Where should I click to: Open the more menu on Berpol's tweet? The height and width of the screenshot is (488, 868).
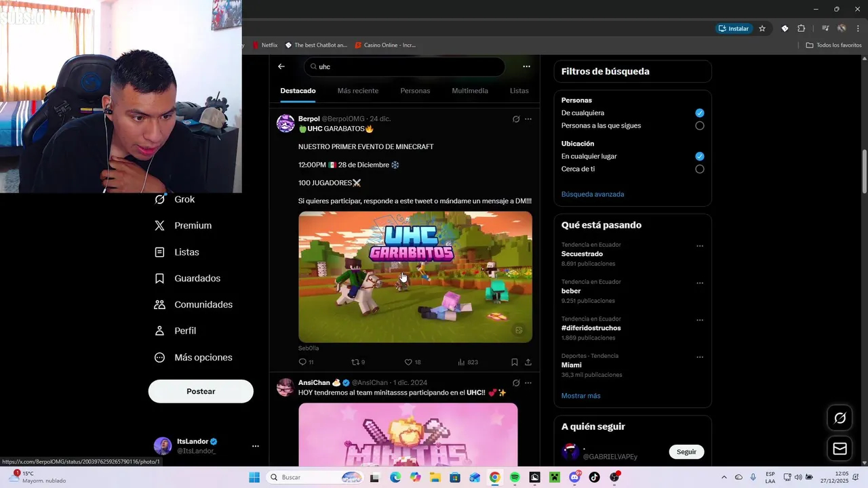(528, 119)
